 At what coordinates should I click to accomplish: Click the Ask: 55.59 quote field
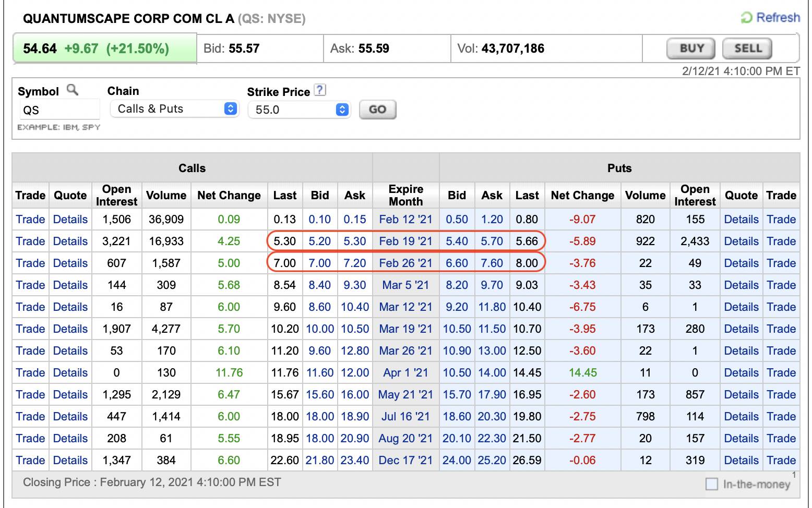(x=387, y=49)
